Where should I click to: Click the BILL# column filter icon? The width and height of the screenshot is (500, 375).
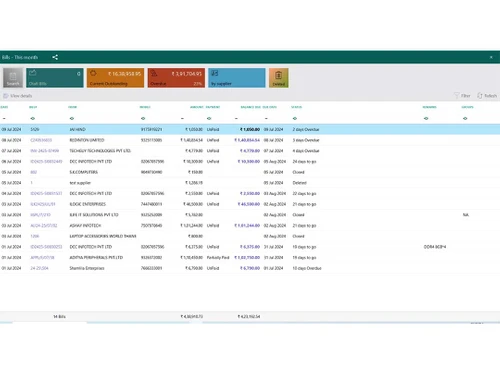(32, 118)
